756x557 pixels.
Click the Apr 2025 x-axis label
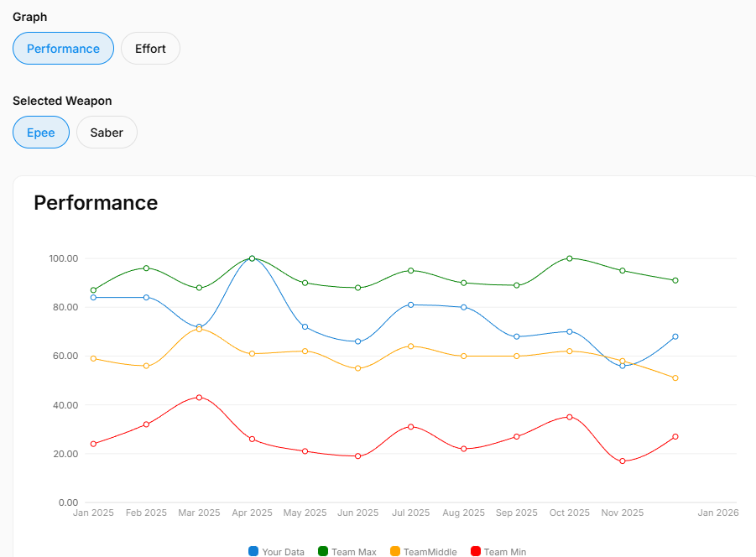point(252,513)
